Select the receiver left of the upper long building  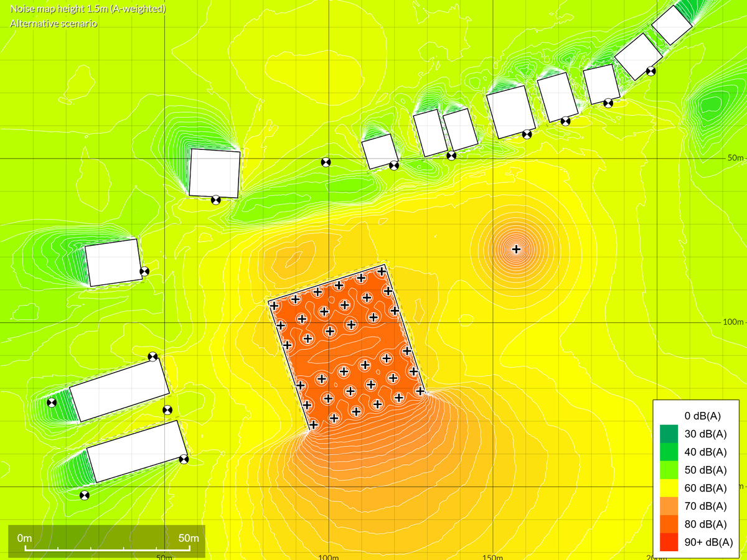point(52,402)
